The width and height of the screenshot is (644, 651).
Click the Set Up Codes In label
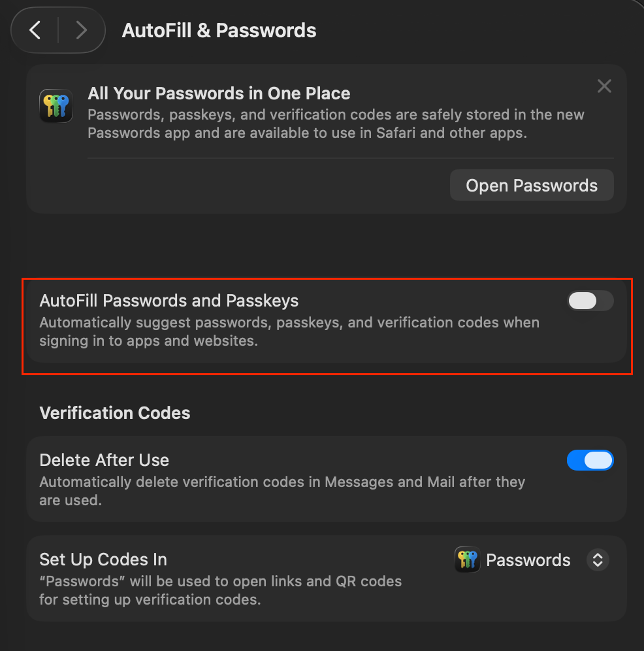pyautogui.click(x=103, y=559)
